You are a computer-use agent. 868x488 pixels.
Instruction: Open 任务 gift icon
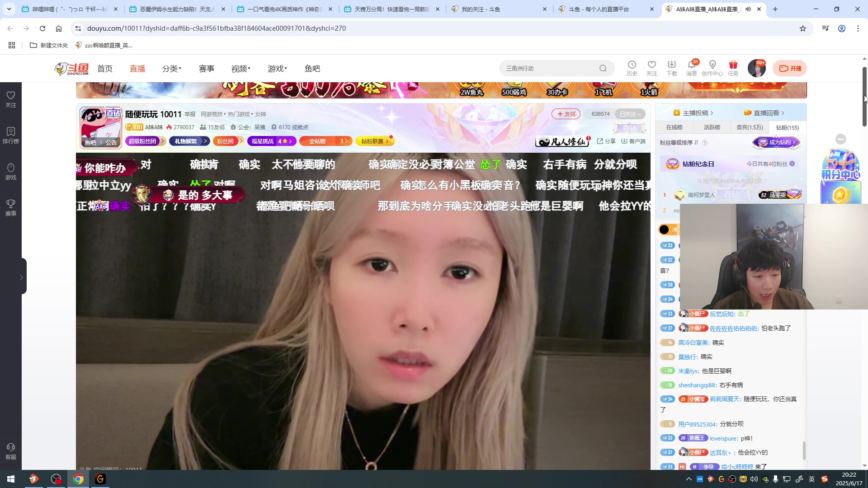coord(733,68)
